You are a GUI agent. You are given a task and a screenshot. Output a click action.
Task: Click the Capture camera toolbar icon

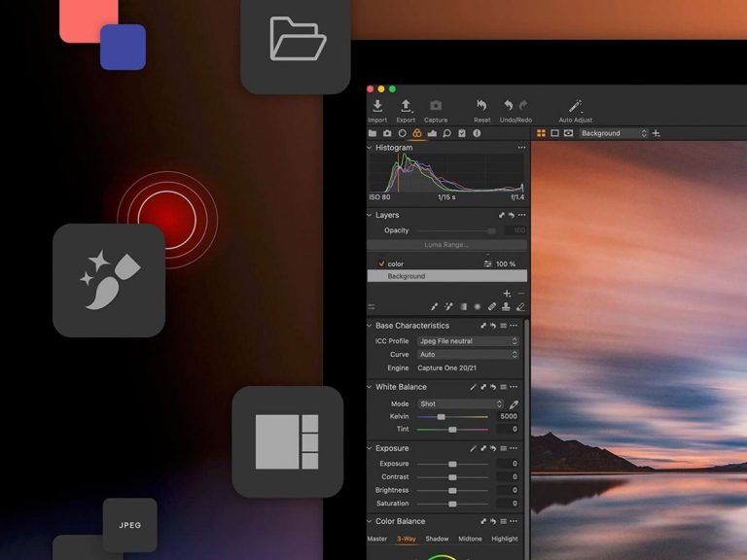436,105
